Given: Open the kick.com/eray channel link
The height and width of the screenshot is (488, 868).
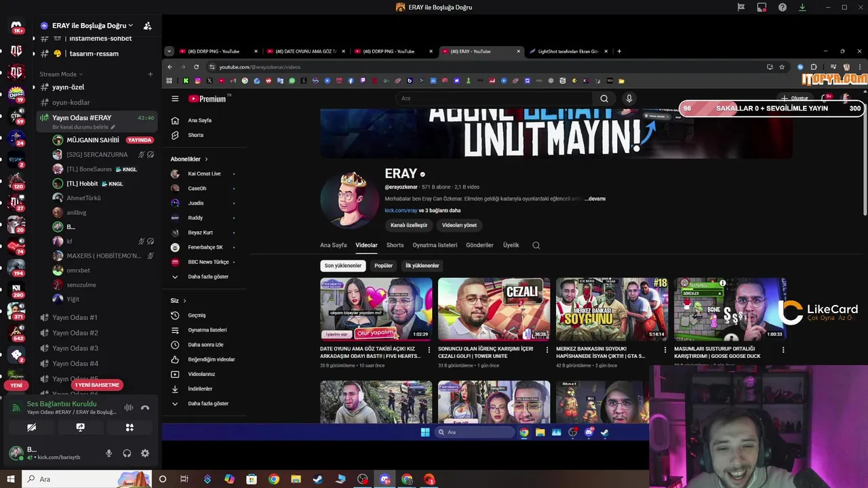Looking at the screenshot, I should click(x=401, y=211).
